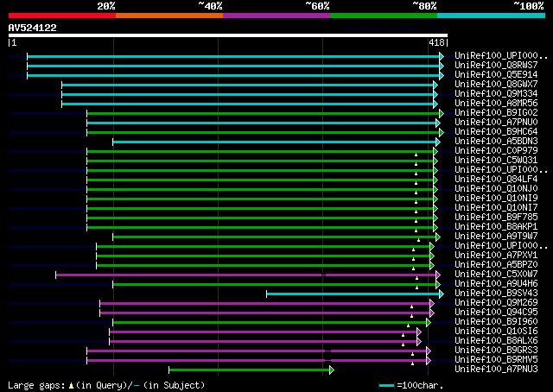Select the UniRef100_A5BPZ0 label
This screenshot has width=553, height=392.
[496, 265]
